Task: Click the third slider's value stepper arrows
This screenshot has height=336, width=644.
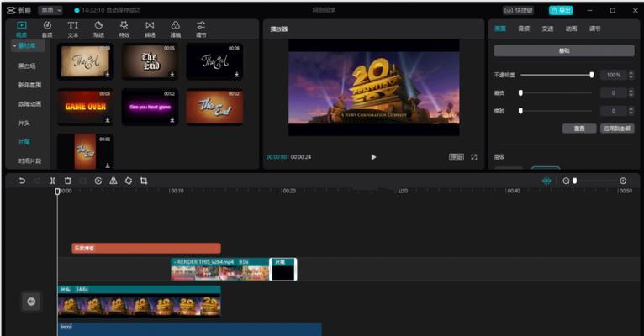Action: [631, 111]
